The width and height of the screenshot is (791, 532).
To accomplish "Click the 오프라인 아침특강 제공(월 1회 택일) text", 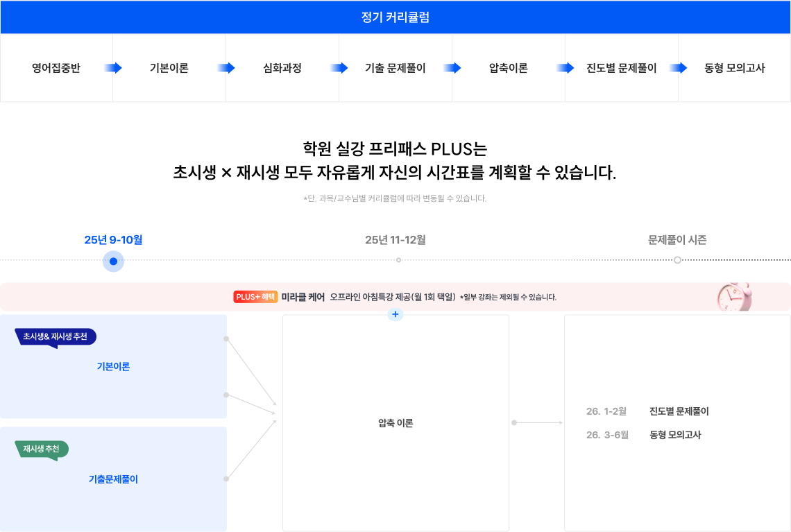I will [x=393, y=297].
